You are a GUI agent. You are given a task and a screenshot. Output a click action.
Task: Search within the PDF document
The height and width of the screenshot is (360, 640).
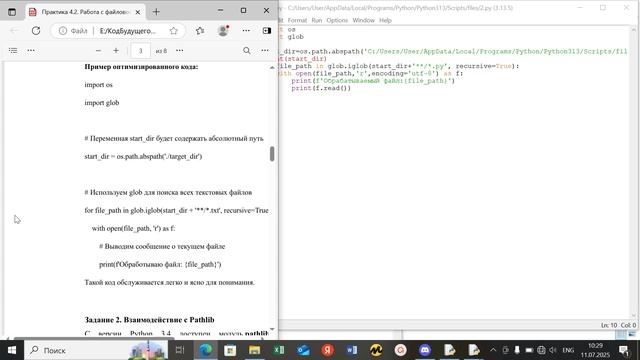247,51
